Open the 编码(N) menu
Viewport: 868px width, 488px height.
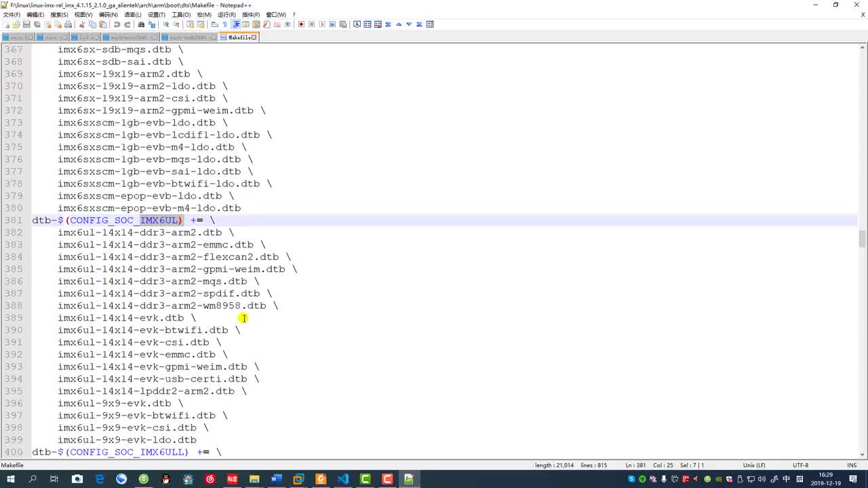pos(108,14)
